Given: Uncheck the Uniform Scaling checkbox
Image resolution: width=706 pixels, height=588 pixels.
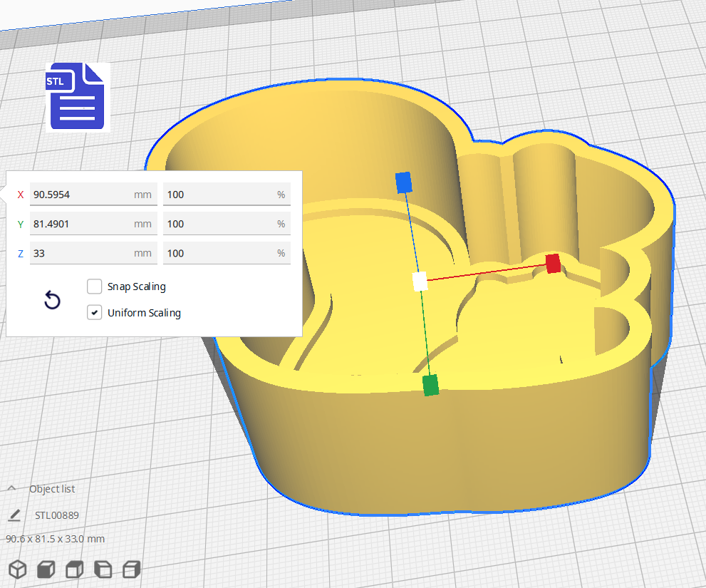Looking at the screenshot, I should (x=94, y=312).
